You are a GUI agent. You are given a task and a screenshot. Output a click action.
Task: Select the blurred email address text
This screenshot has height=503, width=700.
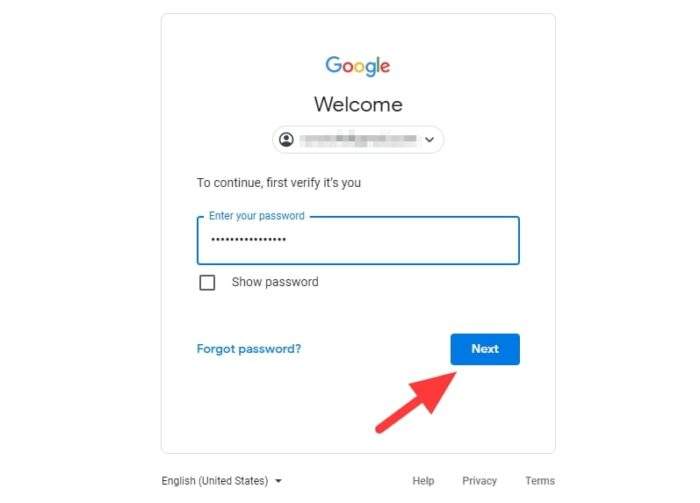tap(358, 139)
